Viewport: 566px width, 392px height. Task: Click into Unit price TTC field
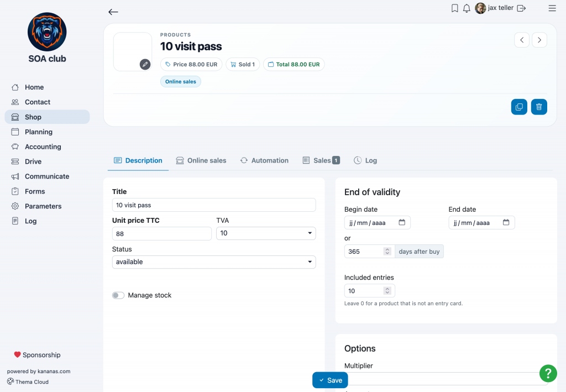pyautogui.click(x=162, y=233)
